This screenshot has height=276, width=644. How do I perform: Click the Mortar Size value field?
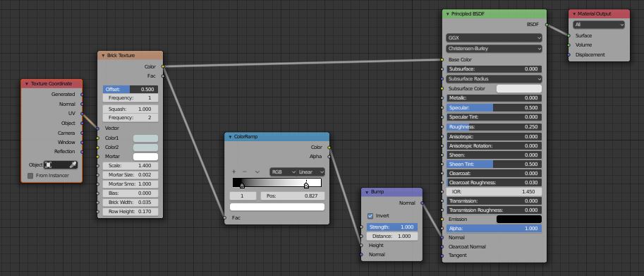130,175
